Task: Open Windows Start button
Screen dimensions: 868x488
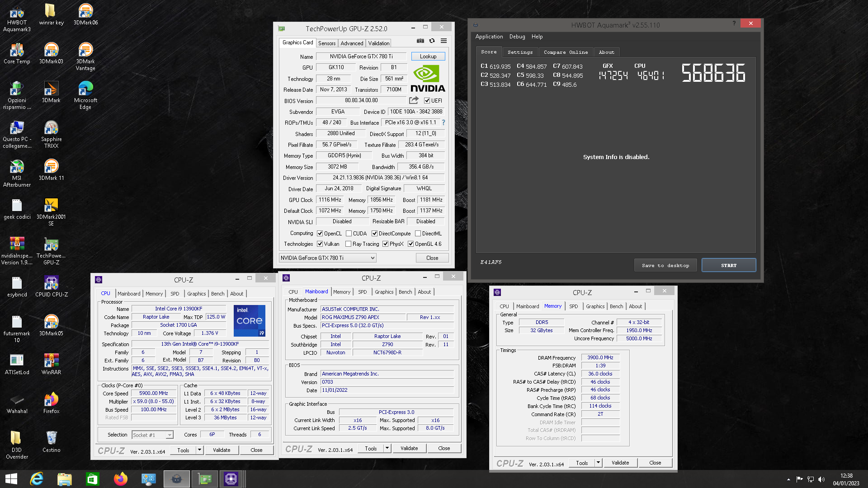Action: pos(11,479)
